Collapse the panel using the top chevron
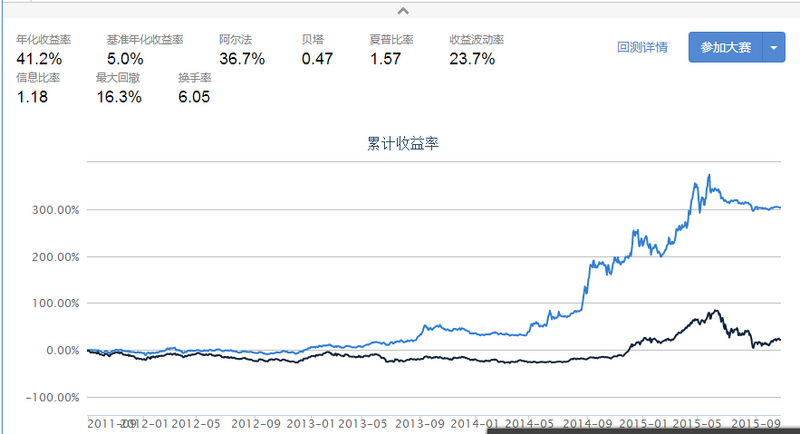800x434 pixels. pos(402,11)
